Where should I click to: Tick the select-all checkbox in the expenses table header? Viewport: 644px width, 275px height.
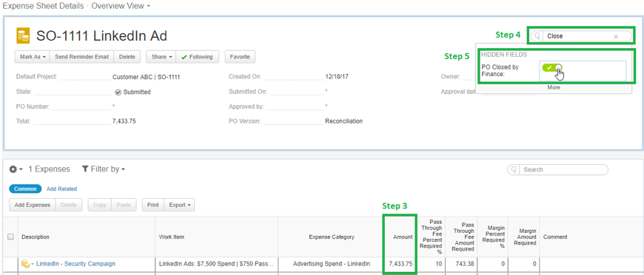(x=10, y=237)
